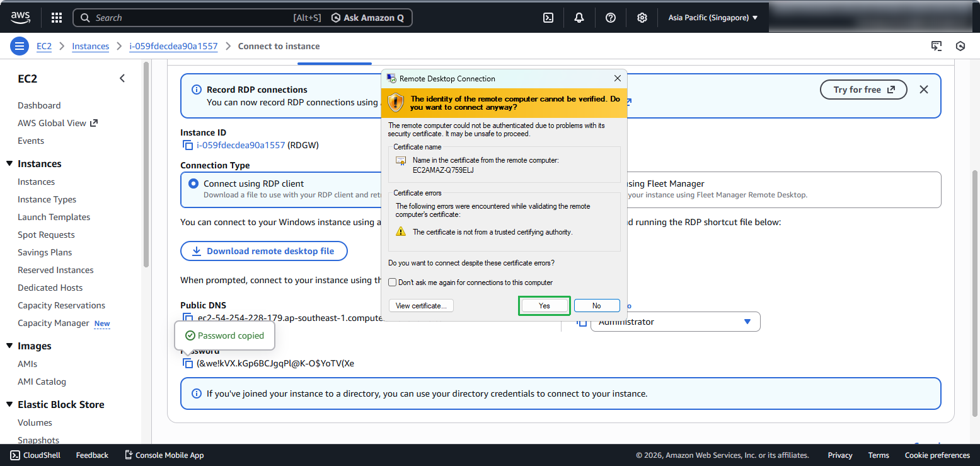
Task: Copy the instance ID with copy icon
Action: (187, 145)
